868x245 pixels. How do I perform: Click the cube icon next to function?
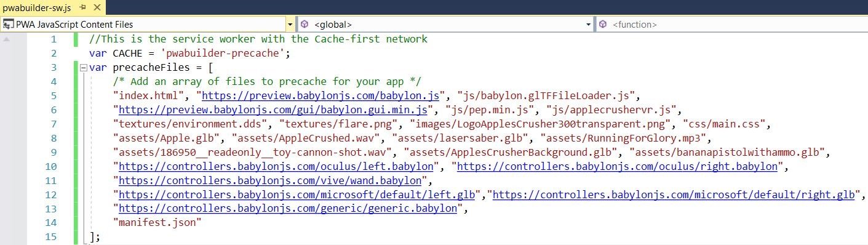[x=603, y=25]
